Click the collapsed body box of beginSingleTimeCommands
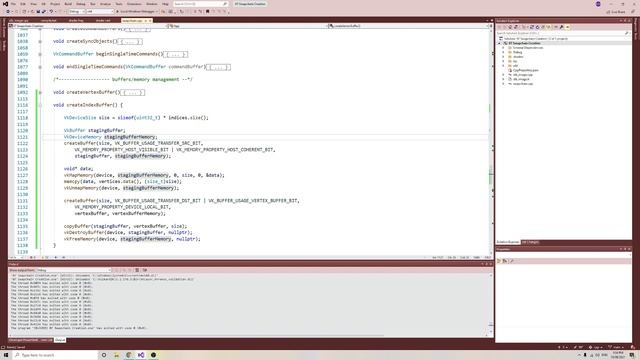Viewport: 640px width, 360px height. coord(176,54)
